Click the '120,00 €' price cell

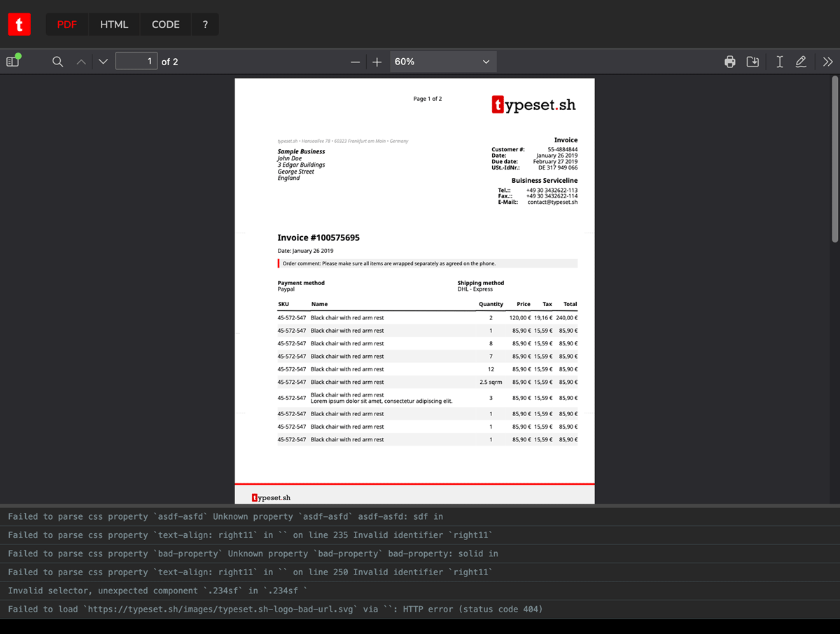pyautogui.click(x=520, y=318)
